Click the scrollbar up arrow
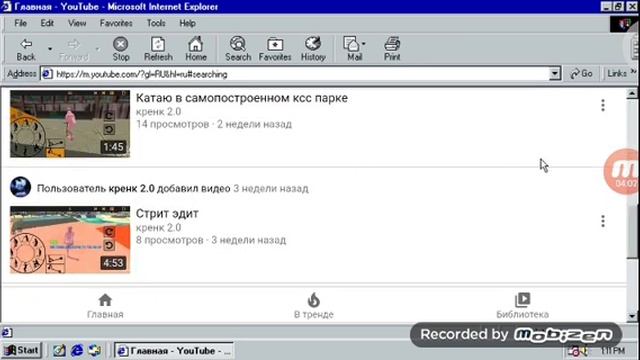Viewport: 640px width, 360px height. coord(632,94)
